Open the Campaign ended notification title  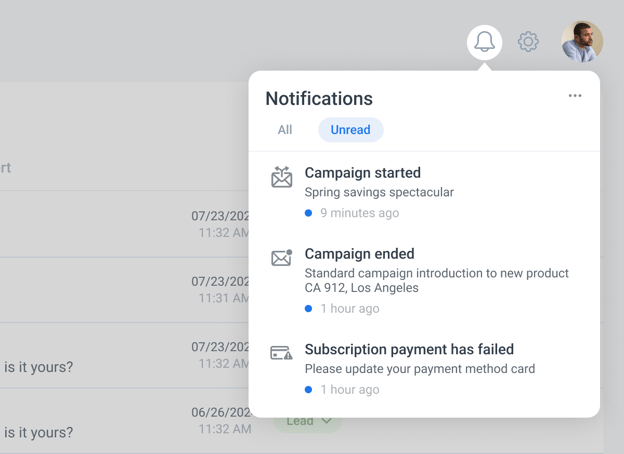(x=359, y=254)
